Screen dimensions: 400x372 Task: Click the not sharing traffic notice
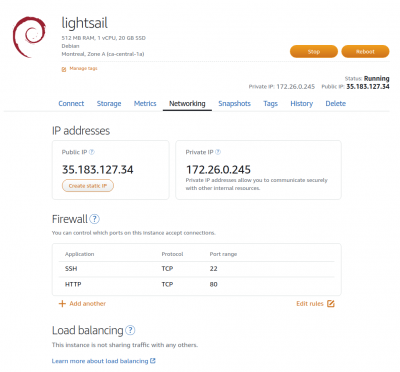125,345
